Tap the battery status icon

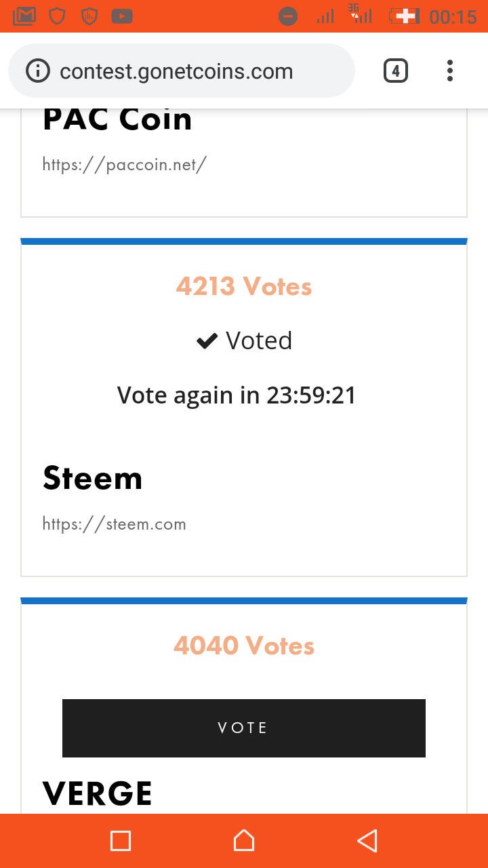coord(404,16)
